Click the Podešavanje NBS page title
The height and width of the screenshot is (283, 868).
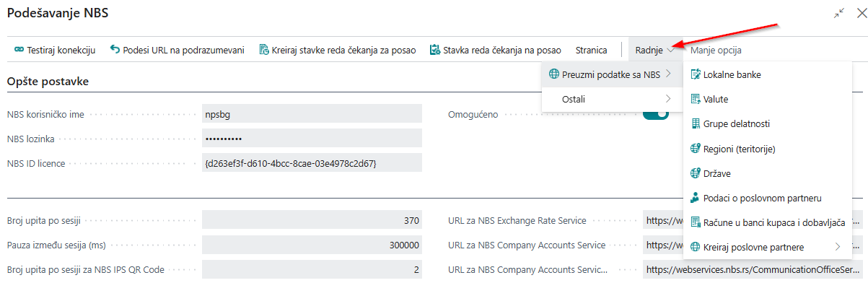[58, 13]
